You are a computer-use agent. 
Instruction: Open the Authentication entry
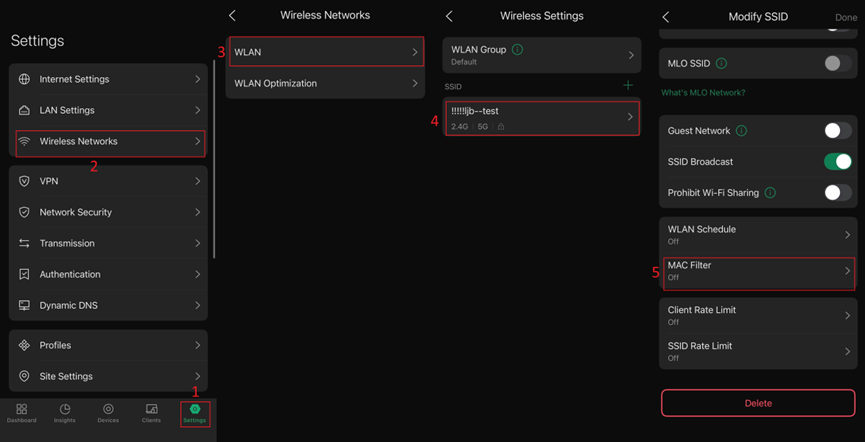(x=108, y=274)
